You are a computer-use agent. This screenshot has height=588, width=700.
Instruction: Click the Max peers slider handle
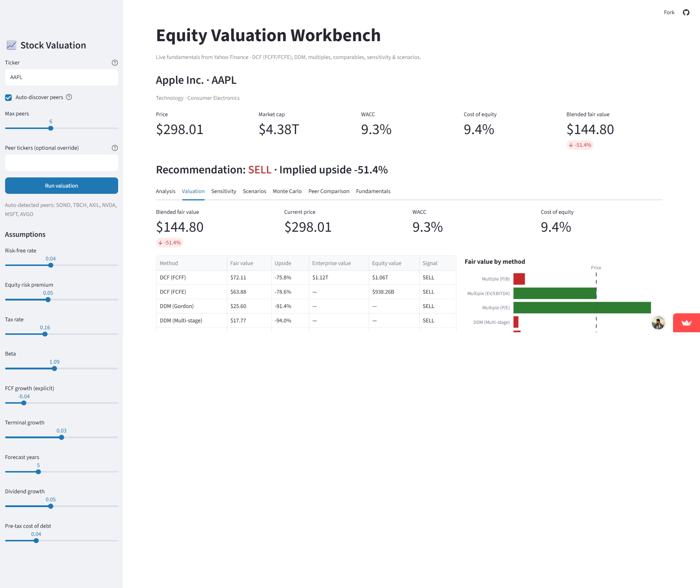(x=51, y=128)
